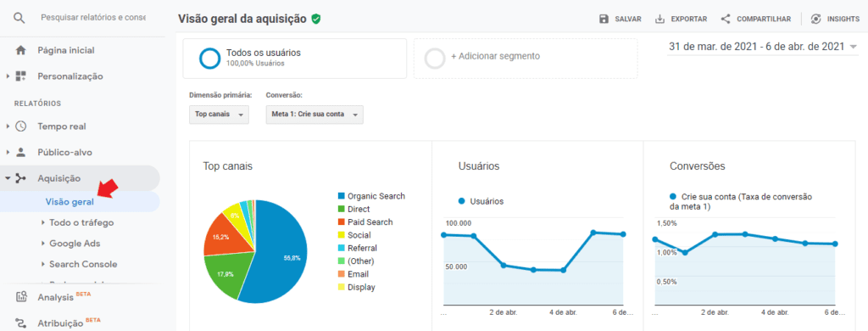Expand the Google Ads submenu
Image resolution: width=868 pixels, height=331 pixels.
click(43, 244)
